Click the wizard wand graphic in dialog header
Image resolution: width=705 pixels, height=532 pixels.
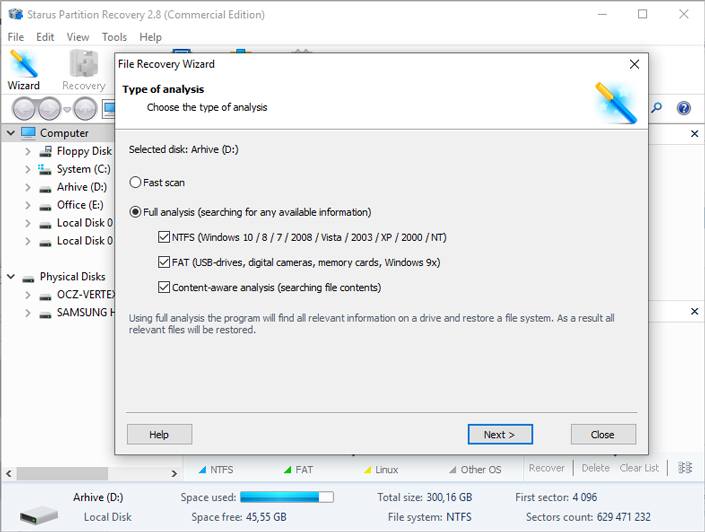point(616,103)
